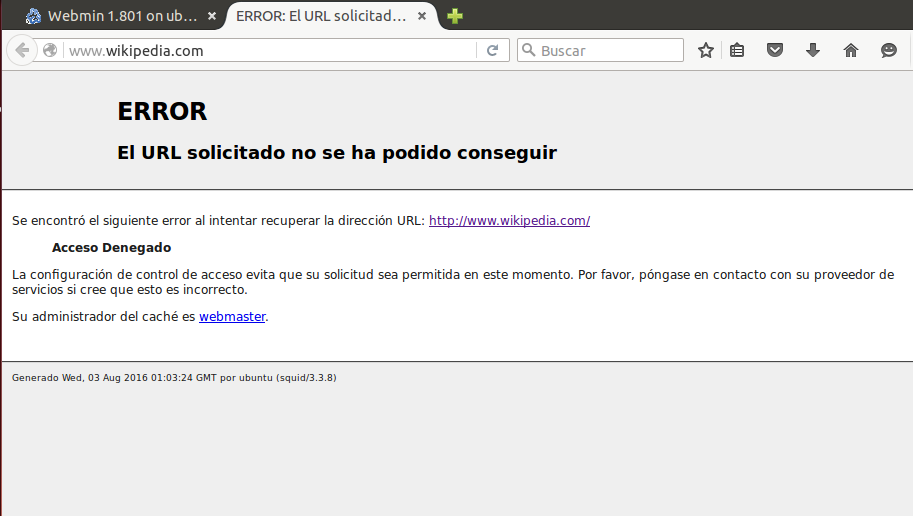Open the http://www.wikipedia.com/ link

point(509,221)
